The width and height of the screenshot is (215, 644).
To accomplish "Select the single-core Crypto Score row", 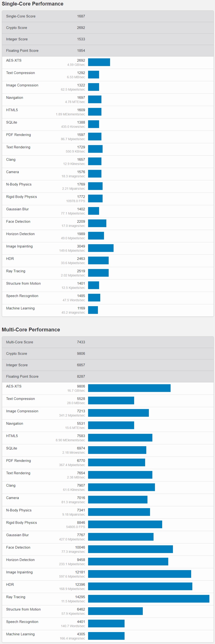I will click(107, 28).
